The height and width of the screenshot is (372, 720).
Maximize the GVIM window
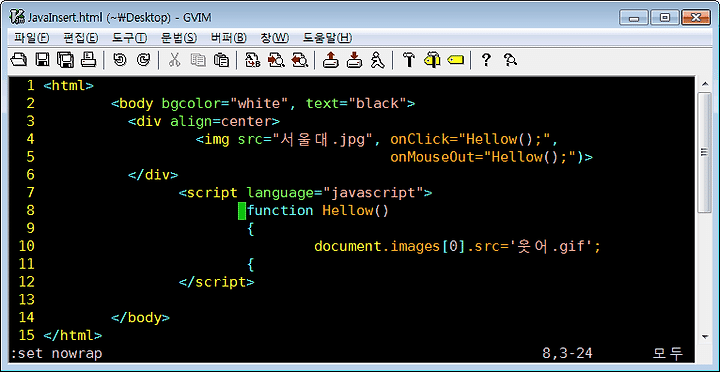pos(664,17)
